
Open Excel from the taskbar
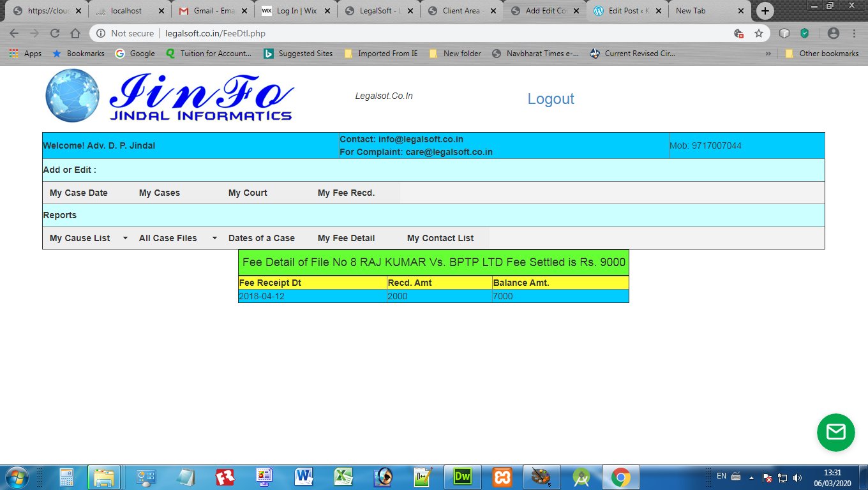tap(344, 477)
